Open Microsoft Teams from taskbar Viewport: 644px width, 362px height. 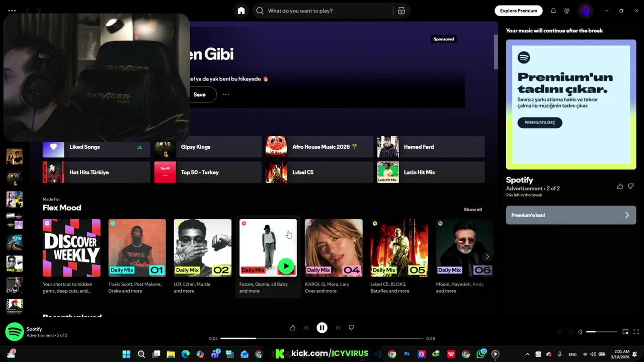(x=215, y=354)
